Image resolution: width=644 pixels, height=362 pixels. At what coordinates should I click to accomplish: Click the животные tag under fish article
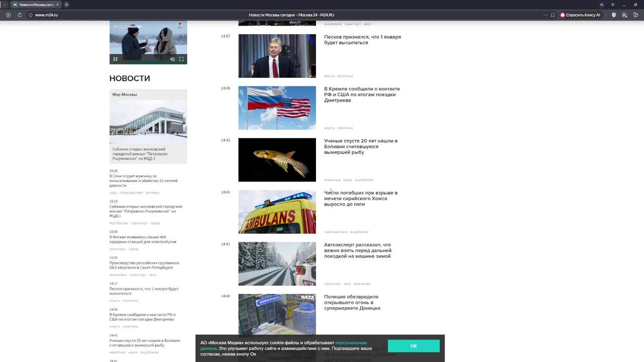(x=332, y=180)
